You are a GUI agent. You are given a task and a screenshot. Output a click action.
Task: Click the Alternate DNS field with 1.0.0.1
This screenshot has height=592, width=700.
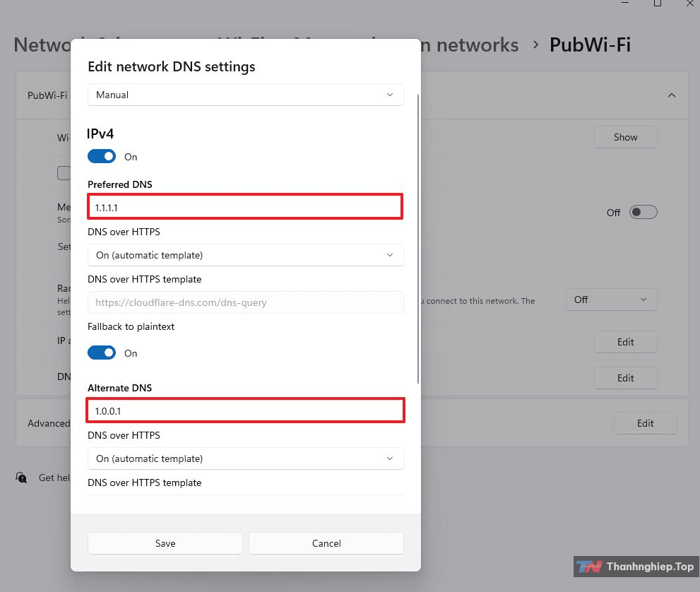point(245,410)
